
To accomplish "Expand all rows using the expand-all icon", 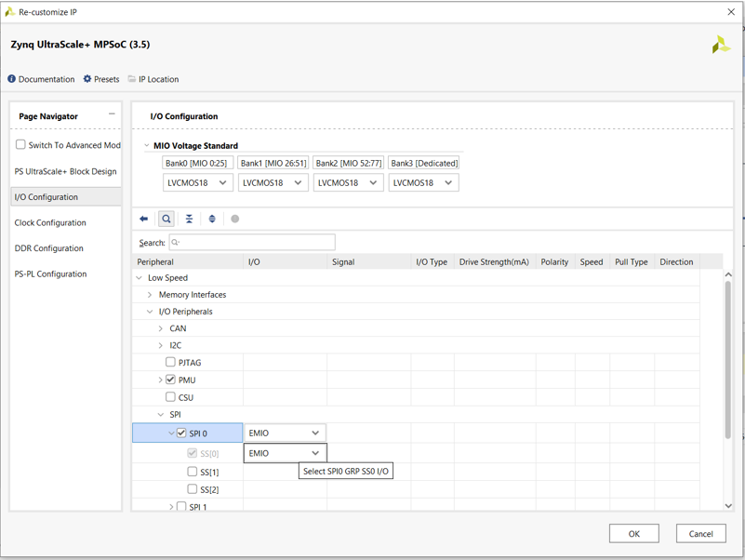I will tap(211, 218).
